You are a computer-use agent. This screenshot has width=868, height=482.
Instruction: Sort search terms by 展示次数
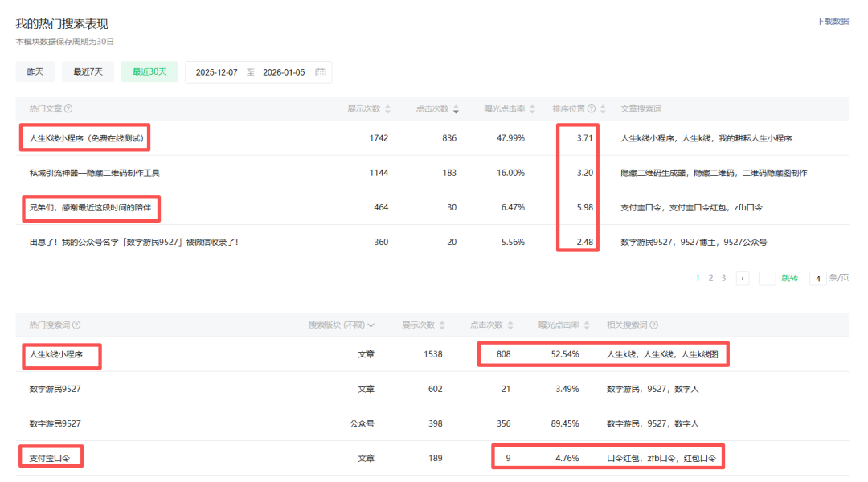442,325
